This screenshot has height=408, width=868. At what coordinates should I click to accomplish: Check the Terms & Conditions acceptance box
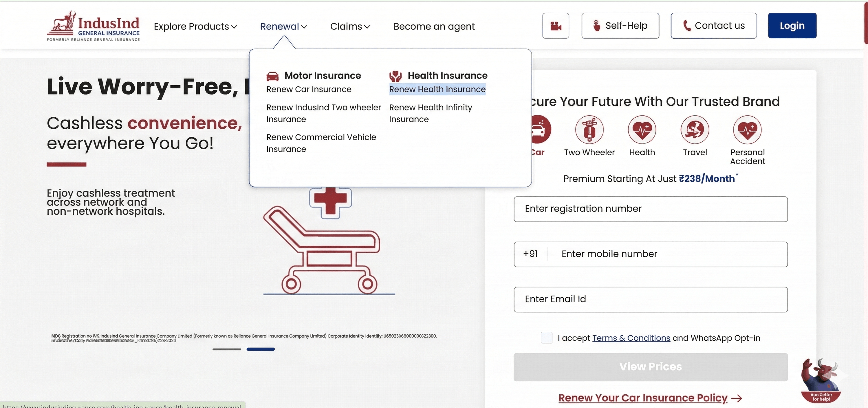click(546, 338)
